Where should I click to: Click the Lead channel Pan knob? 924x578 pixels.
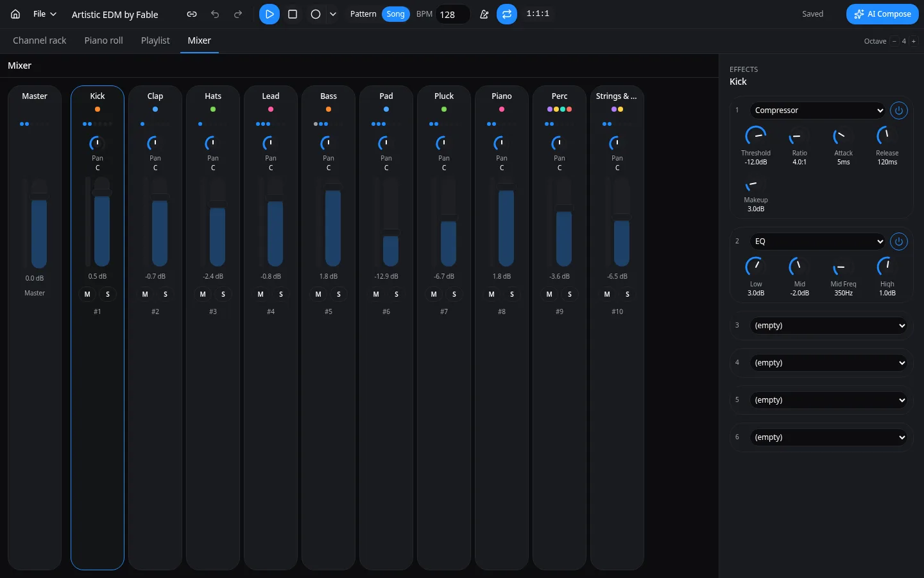[x=271, y=143]
